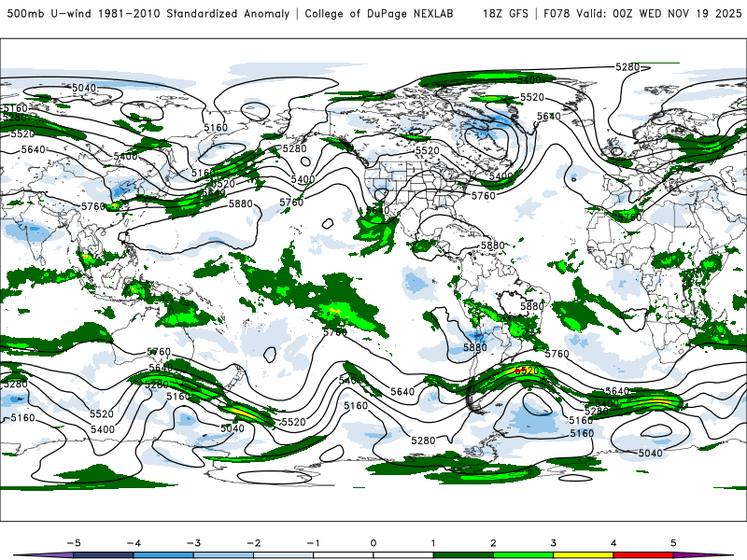Click the colorbar tick label 5

(673, 543)
